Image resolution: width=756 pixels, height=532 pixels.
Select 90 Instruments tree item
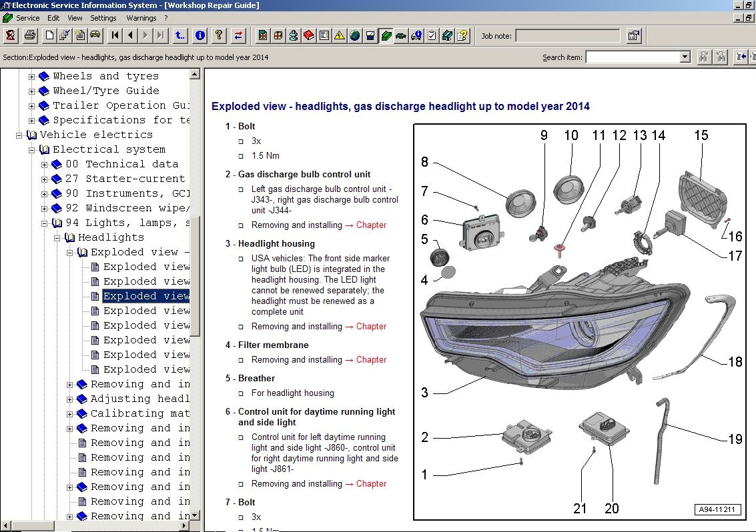[127, 194]
